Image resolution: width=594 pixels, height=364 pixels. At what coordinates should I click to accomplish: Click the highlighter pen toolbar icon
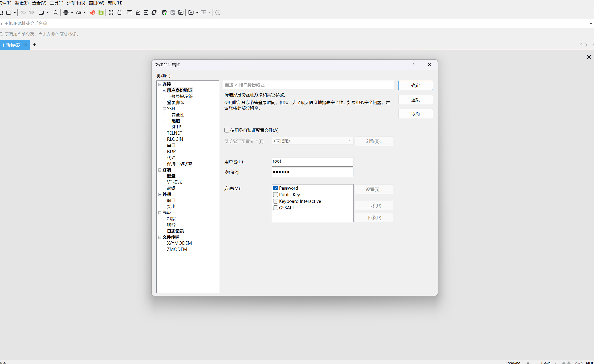[138, 12]
